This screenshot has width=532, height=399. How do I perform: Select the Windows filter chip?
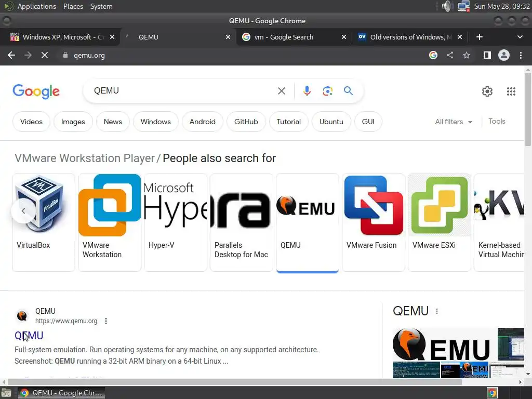(156, 122)
